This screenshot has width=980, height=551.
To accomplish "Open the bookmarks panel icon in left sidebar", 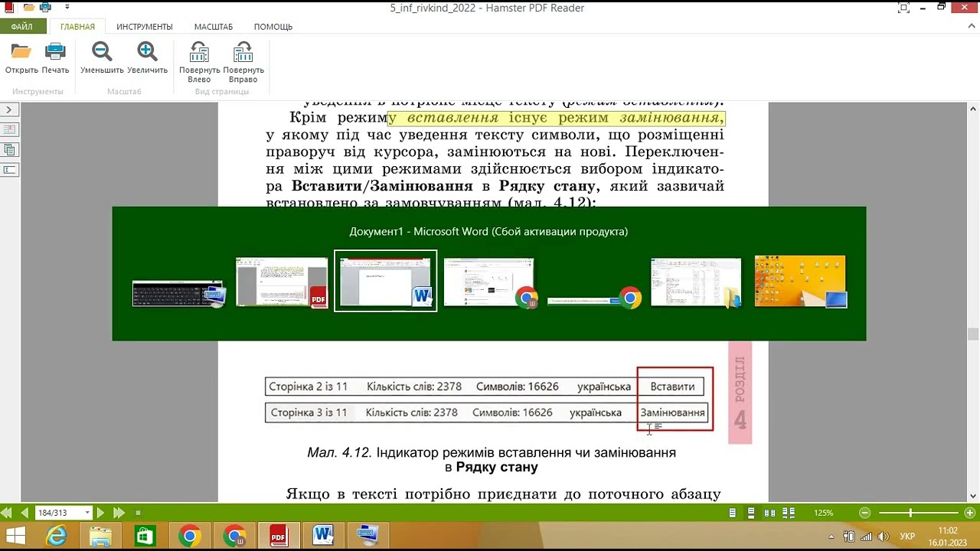I will pos(10,130).
